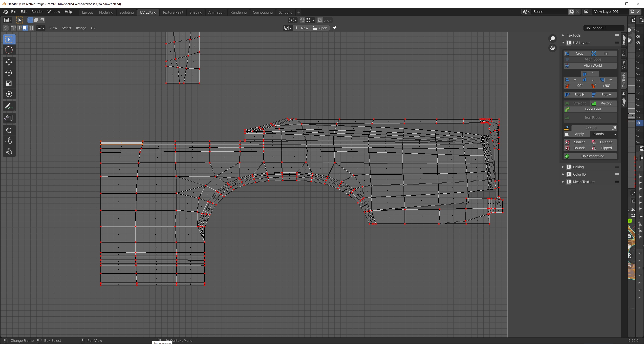Screen dimensions: 644x344
Task: Open the pivot point dropdown
Action: point(293,20)
